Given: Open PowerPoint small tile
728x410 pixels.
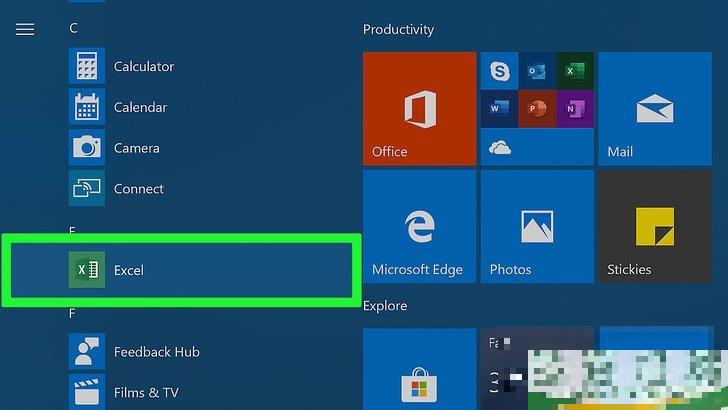Looking at the screenshot, I should 537,108.
